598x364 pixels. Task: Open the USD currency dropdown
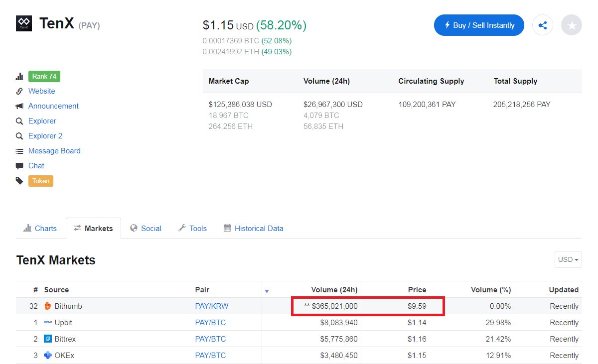pos(568,259)
